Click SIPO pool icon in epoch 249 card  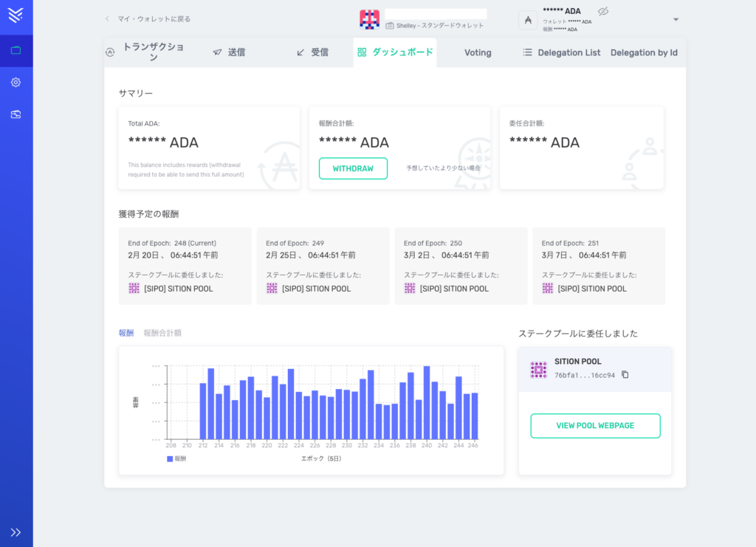click(272, 289)
